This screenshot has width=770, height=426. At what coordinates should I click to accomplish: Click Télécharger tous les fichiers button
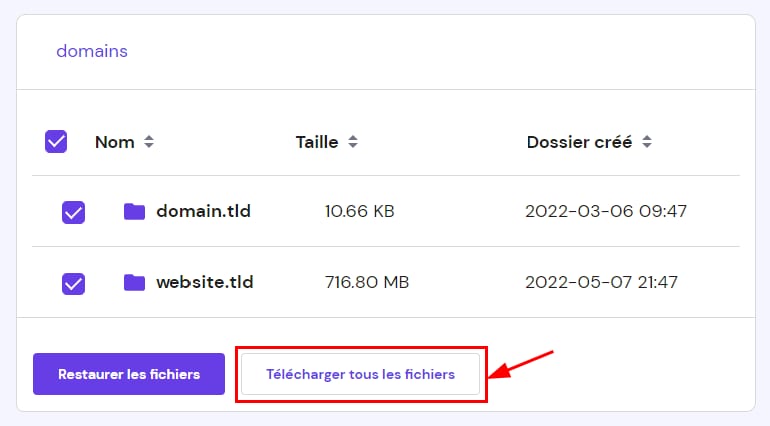[360, 374]
